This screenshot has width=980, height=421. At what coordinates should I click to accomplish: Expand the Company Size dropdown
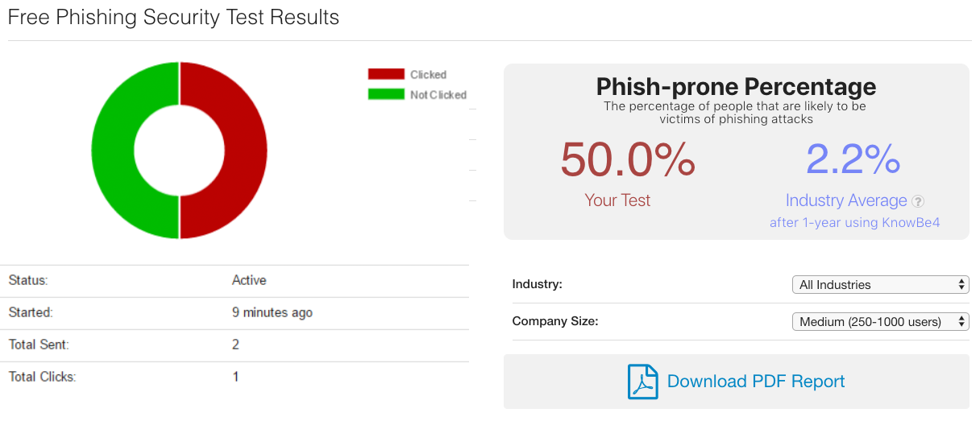click(x=881, y=321)
